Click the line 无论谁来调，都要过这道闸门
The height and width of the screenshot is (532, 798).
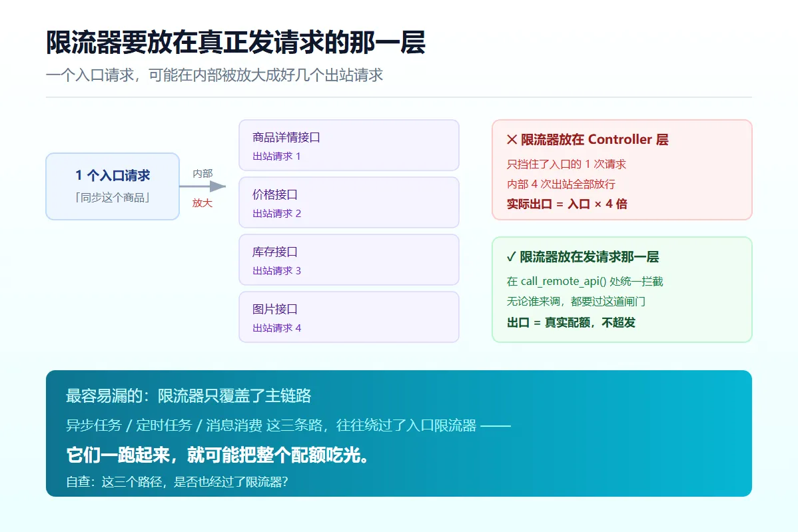tap(576, 302)
